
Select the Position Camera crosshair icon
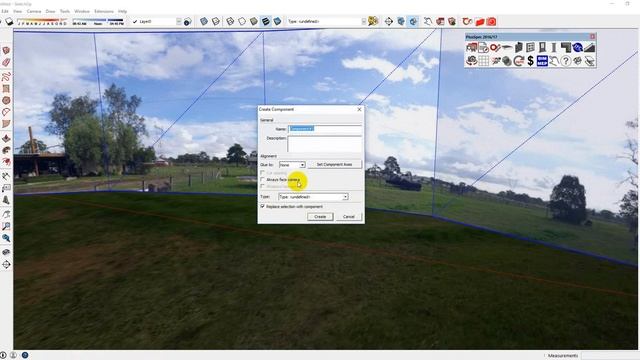tap(389, 21)
